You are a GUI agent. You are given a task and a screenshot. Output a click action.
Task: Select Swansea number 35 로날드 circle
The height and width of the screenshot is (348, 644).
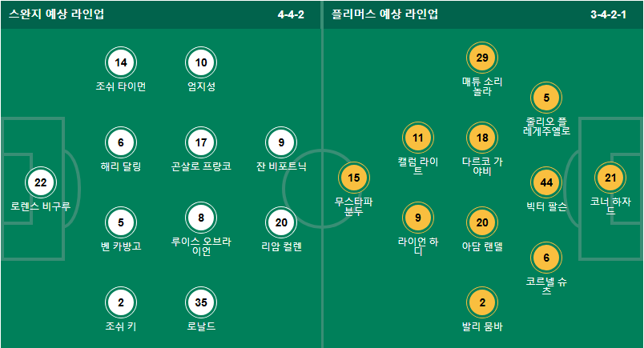coord(201,302)
